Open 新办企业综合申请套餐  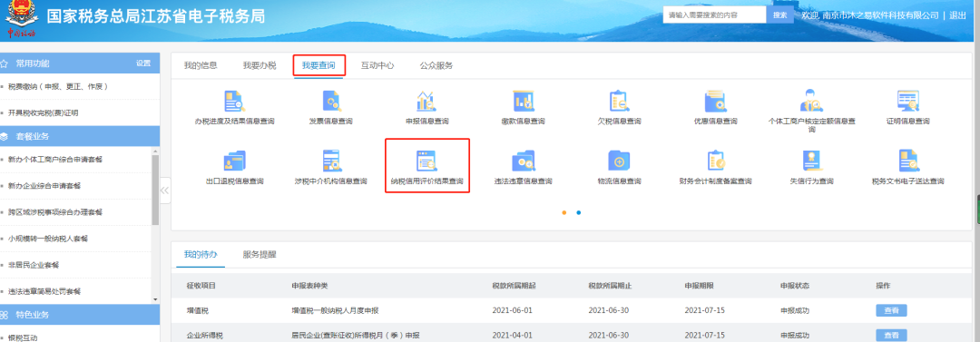pos(44,186)
